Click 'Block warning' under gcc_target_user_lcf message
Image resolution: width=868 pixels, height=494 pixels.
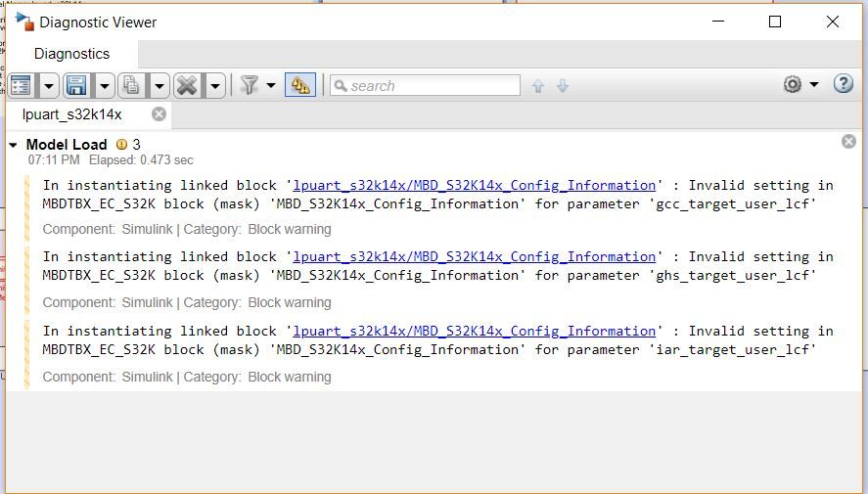(290, 229)
